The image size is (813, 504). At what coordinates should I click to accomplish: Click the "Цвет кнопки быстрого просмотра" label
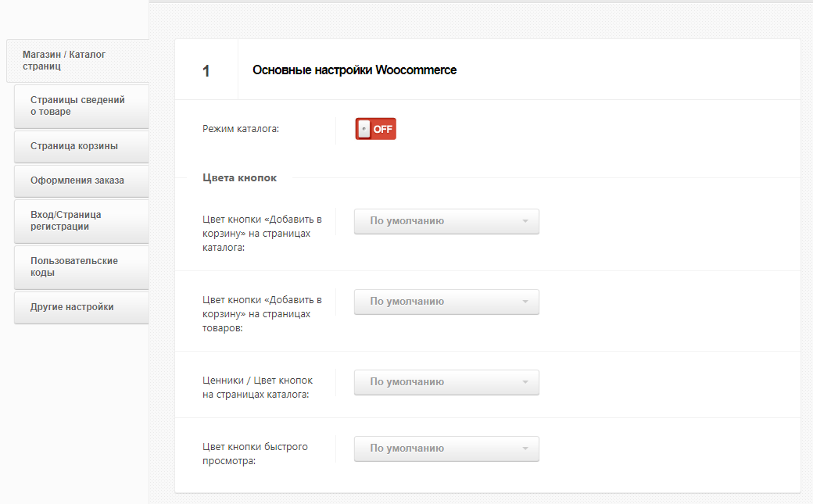[x=255, y=454]
